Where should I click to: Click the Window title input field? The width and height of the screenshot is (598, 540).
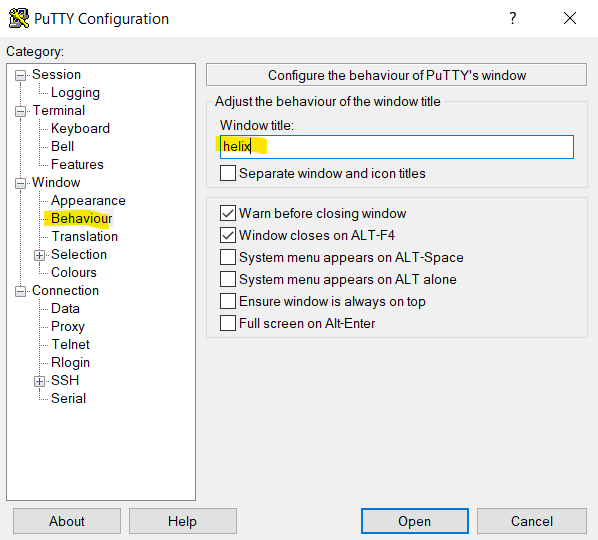(397, 147)
